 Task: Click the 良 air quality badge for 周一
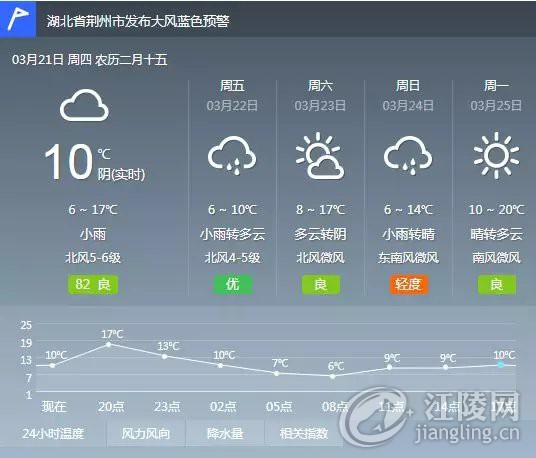(496, 284)
